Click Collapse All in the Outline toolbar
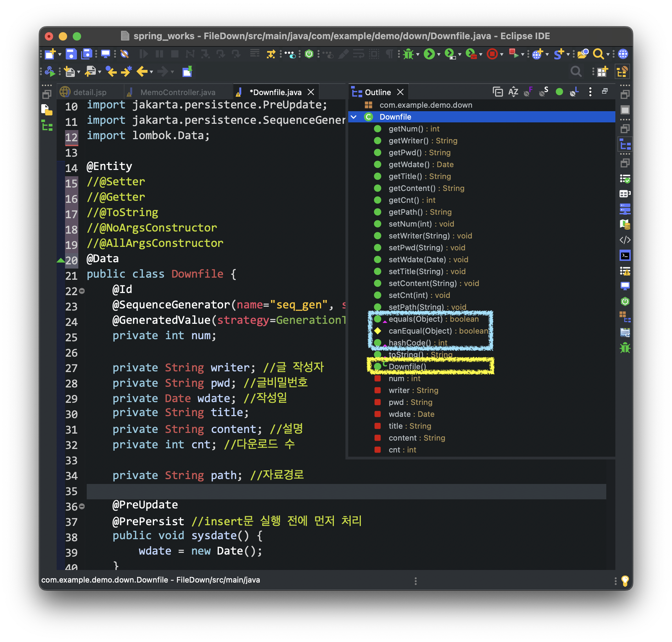 pos(498,92)
